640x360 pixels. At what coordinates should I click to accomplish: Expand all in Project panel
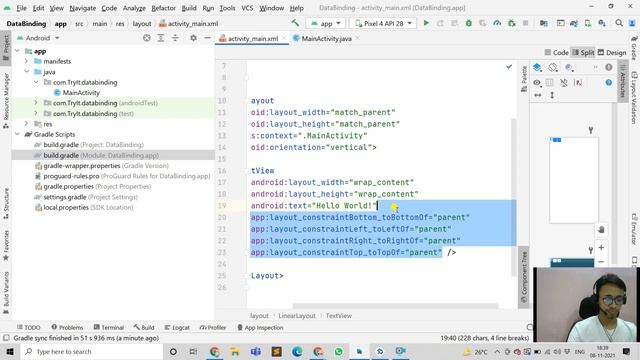click(x=161, y=38)
